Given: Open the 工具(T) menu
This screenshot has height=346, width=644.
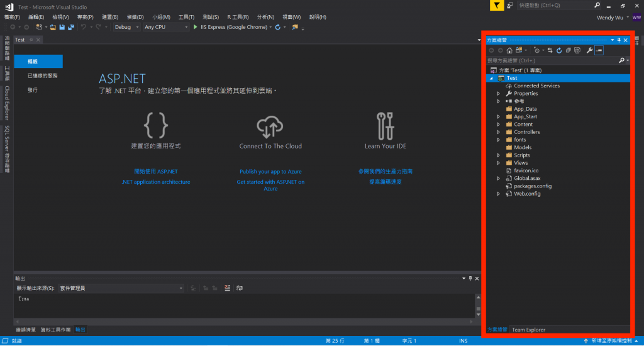Looking at the screenshot, I should tap(186, 17).
